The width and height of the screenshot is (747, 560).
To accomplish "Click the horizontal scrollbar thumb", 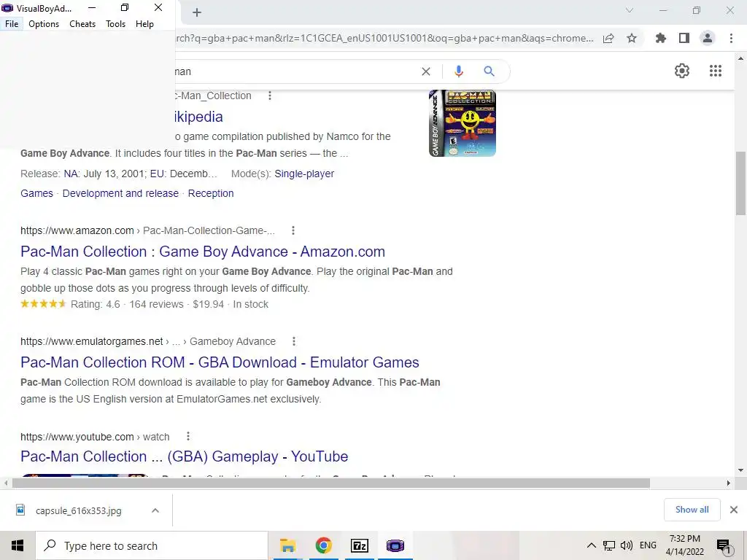I will coord(331,483).
